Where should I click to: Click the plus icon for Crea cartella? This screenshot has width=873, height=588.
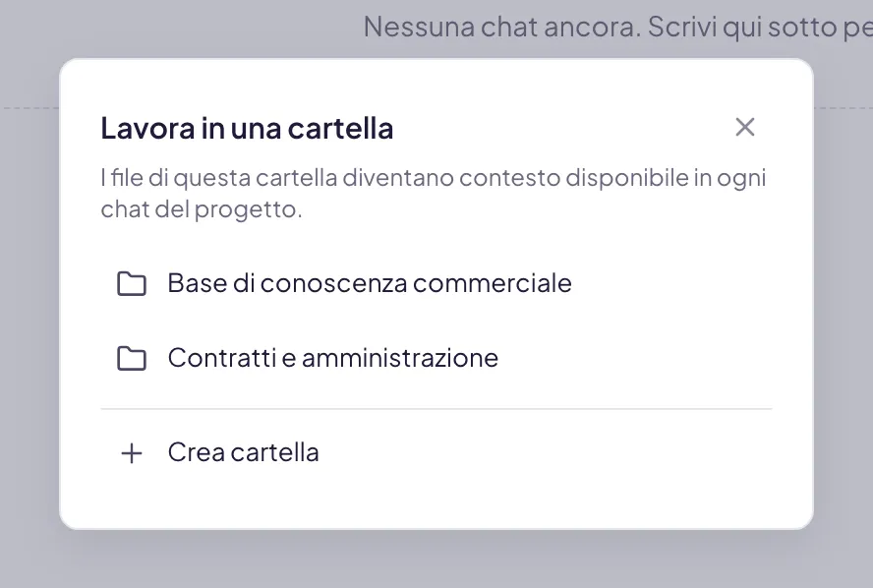tap(132, 452)
